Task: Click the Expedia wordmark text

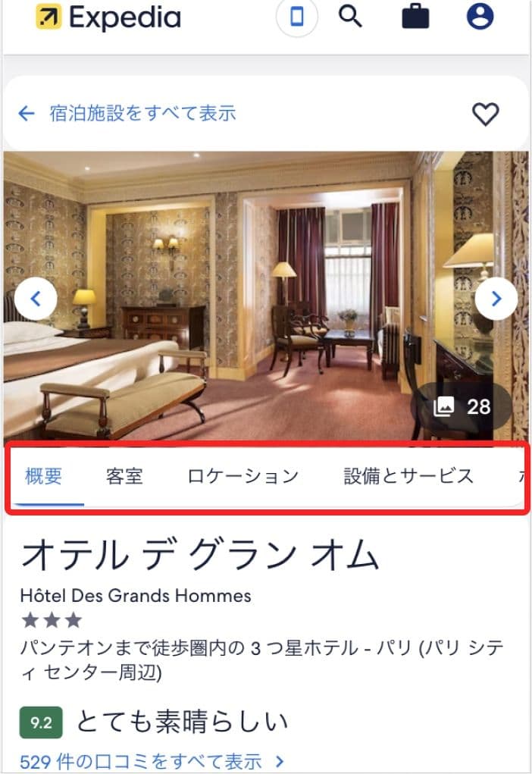Action: pyautogui.click(x=125, y=17)
